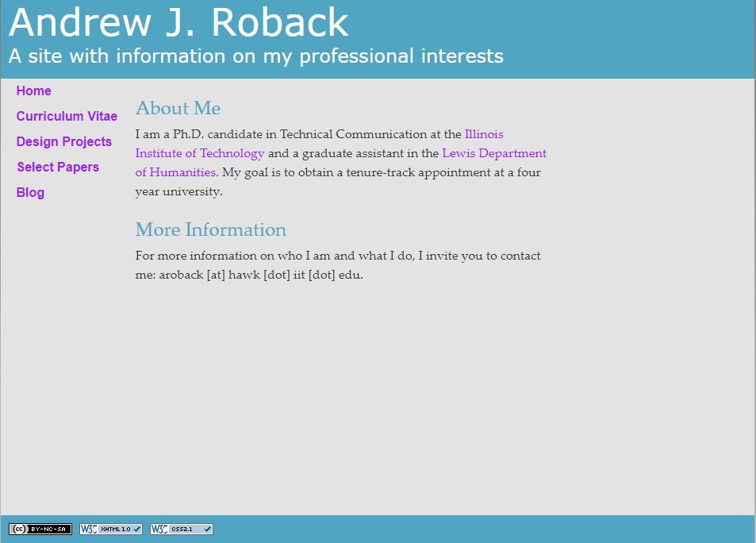Visit the Blog page

pyautogui.click(x=30, y=193)
